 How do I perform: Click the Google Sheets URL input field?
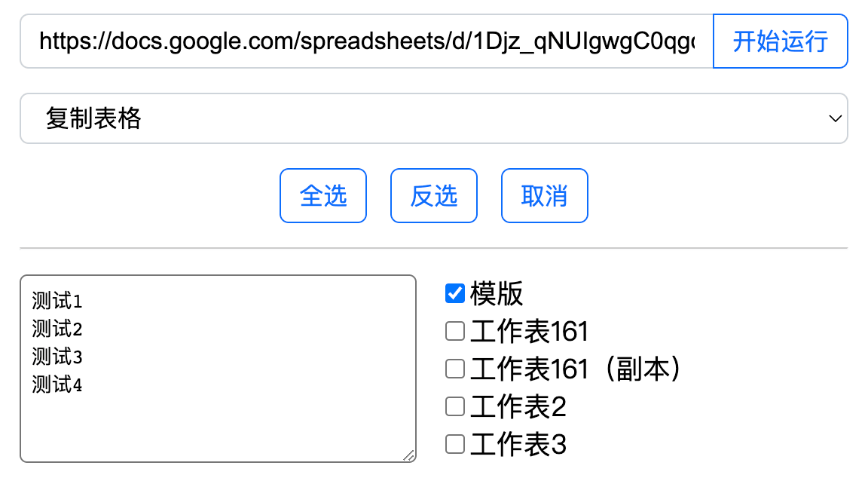coord(366,41)
